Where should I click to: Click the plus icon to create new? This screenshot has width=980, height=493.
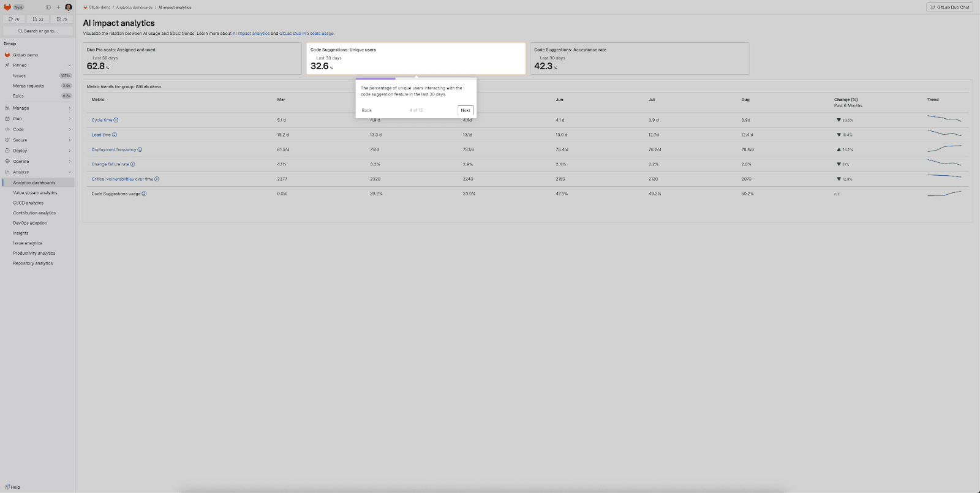coord(58,7)
